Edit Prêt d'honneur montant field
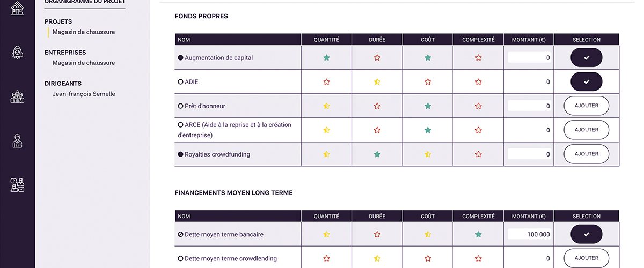This screenshot has height=268, width=644. [529, 106]
